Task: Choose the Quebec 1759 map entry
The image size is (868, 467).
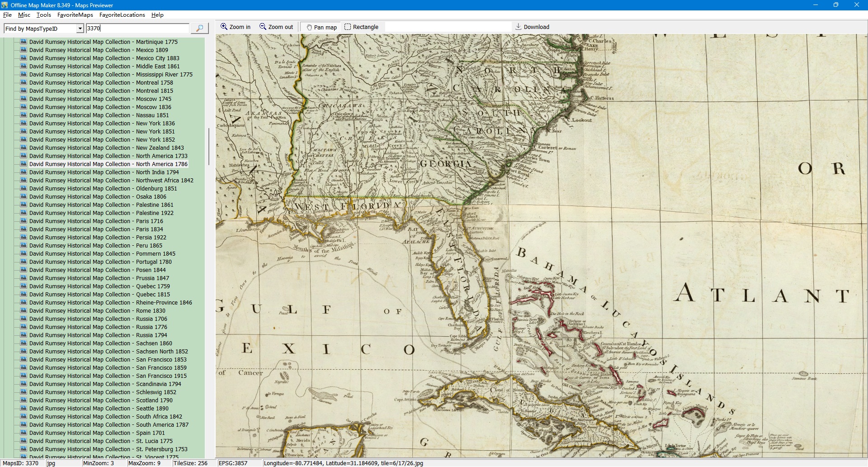Action: [99, 286]
